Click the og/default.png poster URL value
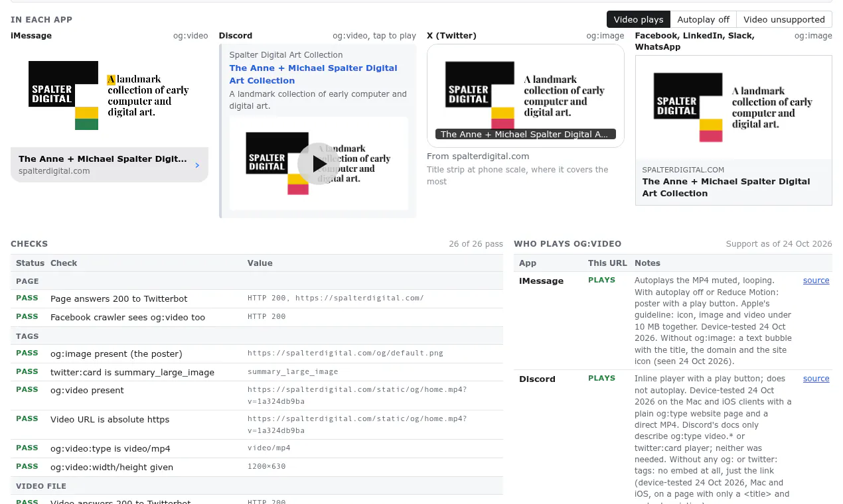The image size is (843, 504). pos(345,353)
